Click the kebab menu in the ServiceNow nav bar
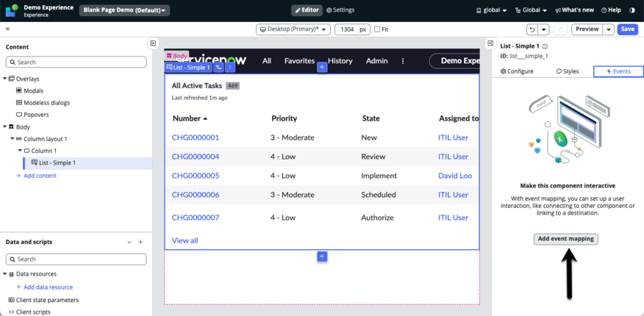 point(403,61)
